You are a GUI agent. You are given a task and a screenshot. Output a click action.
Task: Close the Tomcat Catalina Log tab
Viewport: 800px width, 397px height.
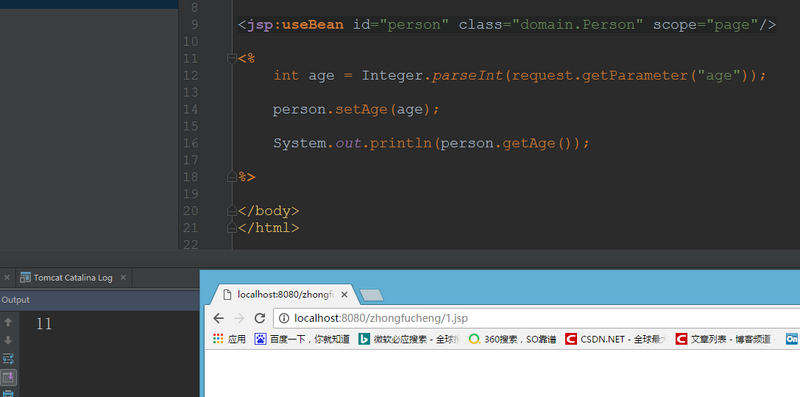tap(123, 278)
